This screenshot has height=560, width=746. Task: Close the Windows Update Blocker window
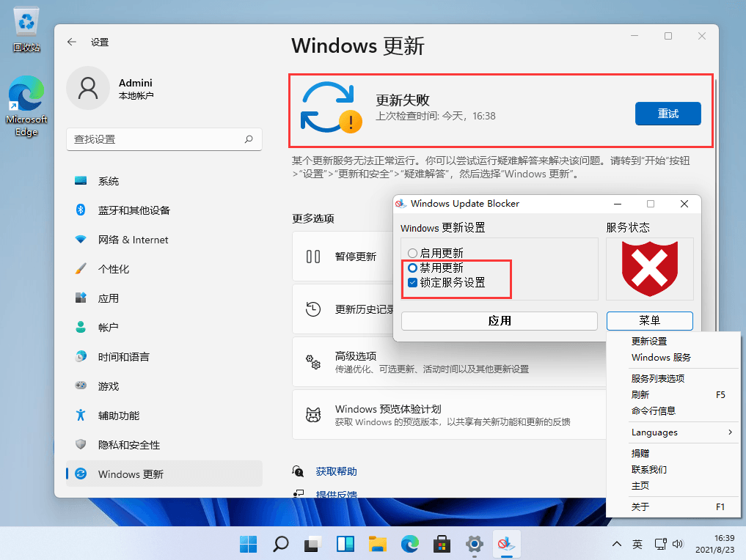click(684, 204)
